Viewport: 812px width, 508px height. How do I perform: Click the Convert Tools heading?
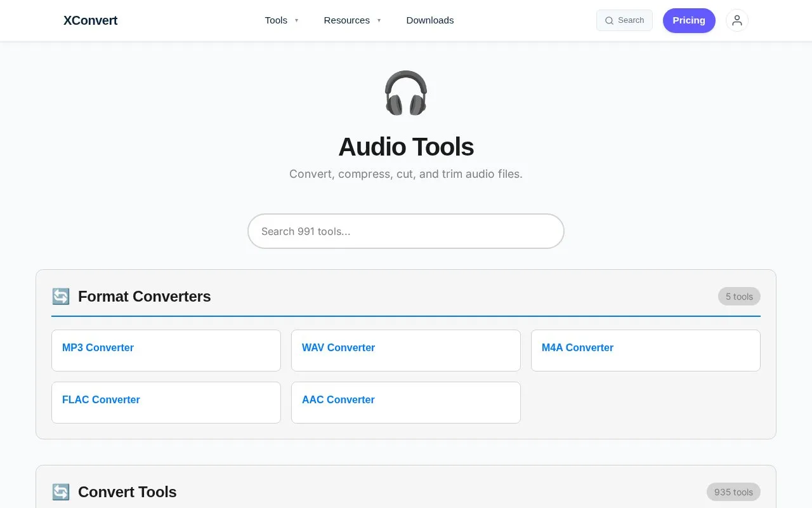click(x=128, y=492)
